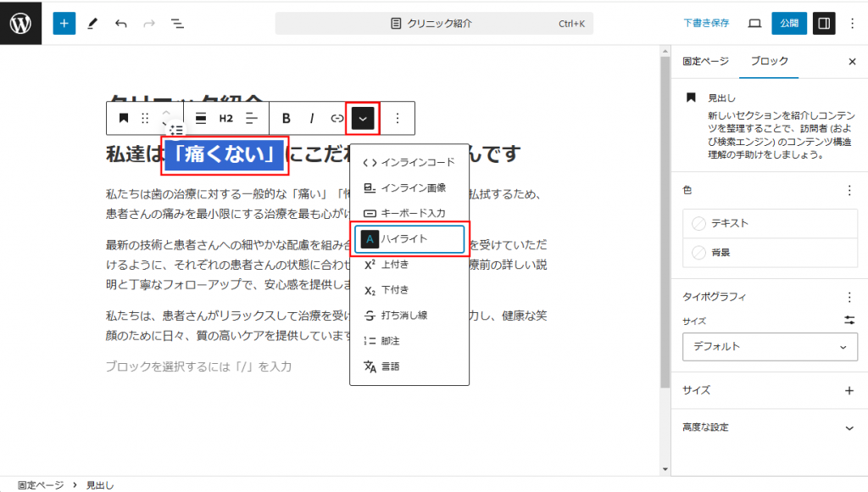Select ハイライト from the format menu

(x=409, y=239)
